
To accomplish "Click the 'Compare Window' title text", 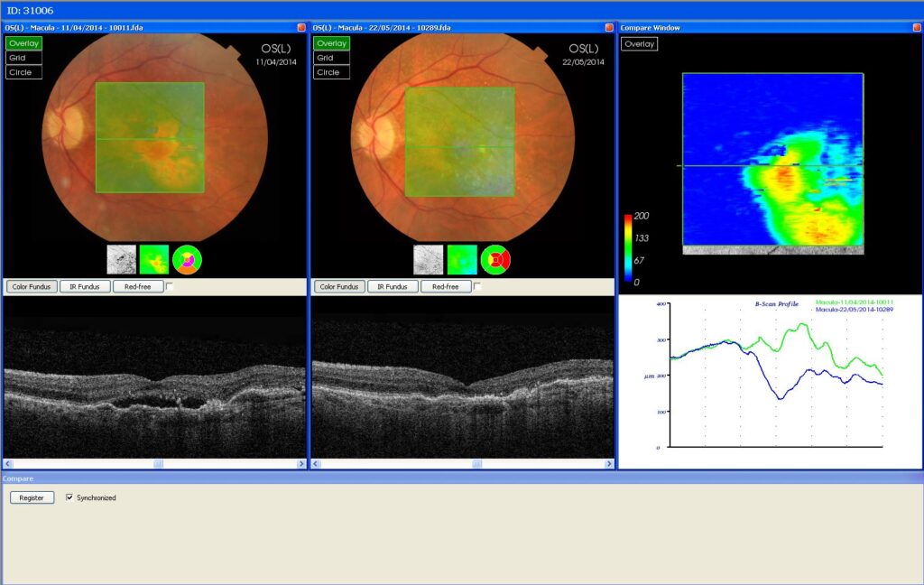I will pyautogui.click(x=650, y=28).
